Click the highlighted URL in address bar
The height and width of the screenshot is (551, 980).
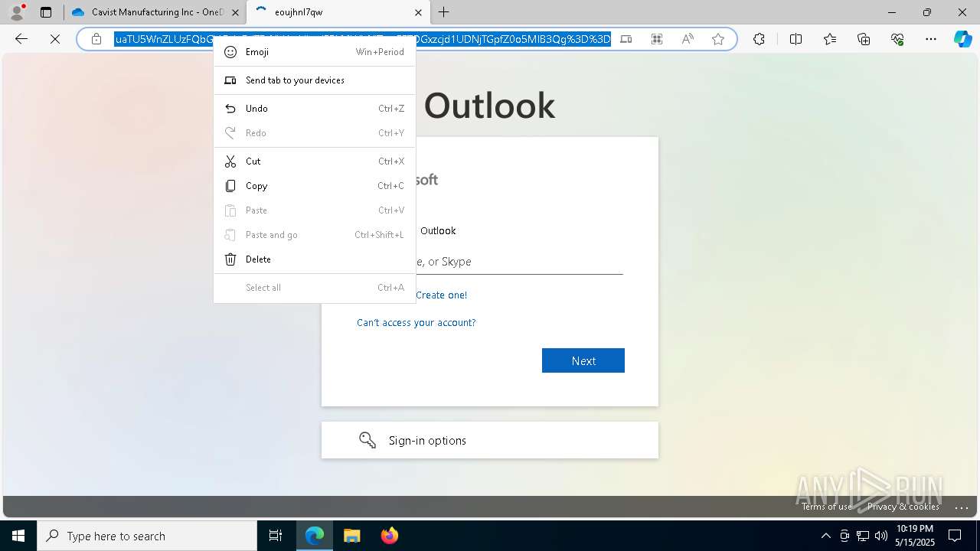[363, 39]
